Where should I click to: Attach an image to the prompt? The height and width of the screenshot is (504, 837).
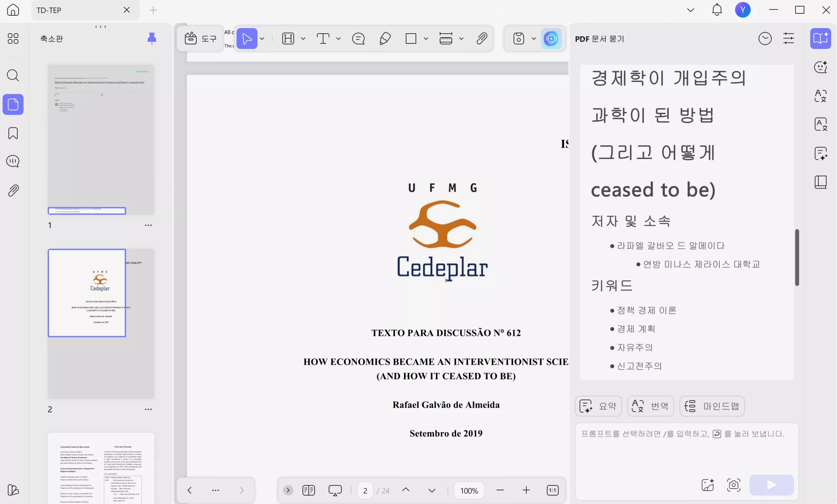pos(708,485)
